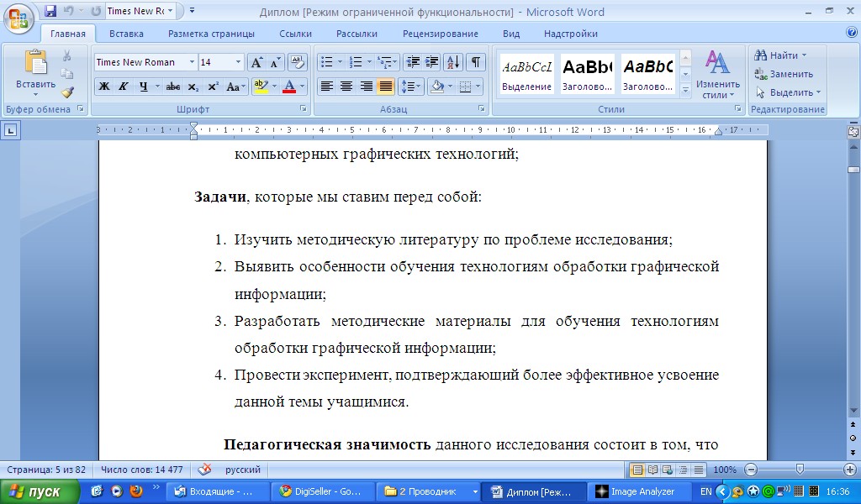The width and height of the screenshot is (861, 504).
Task: Click the Sort A-Z icon
Action: [x=452, y=62]
